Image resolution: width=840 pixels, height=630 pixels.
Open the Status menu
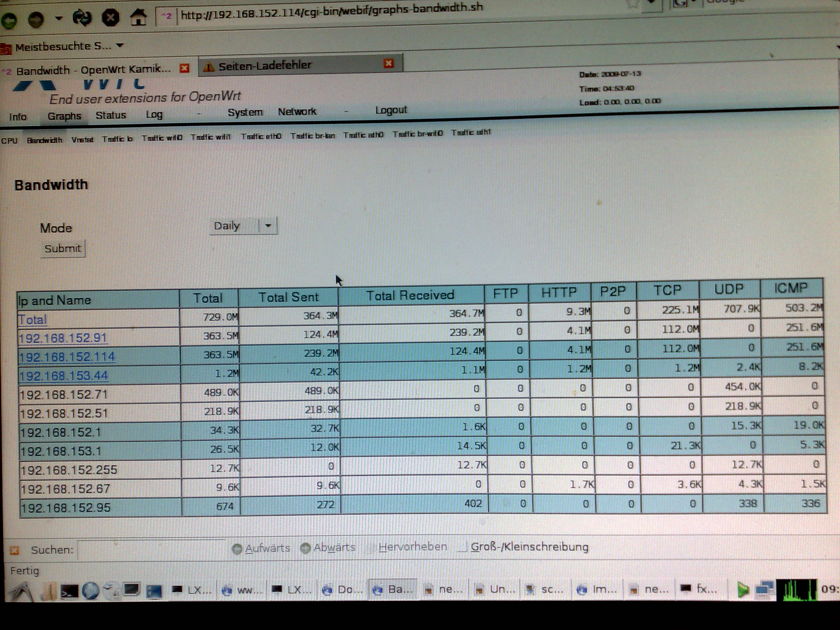111,115
